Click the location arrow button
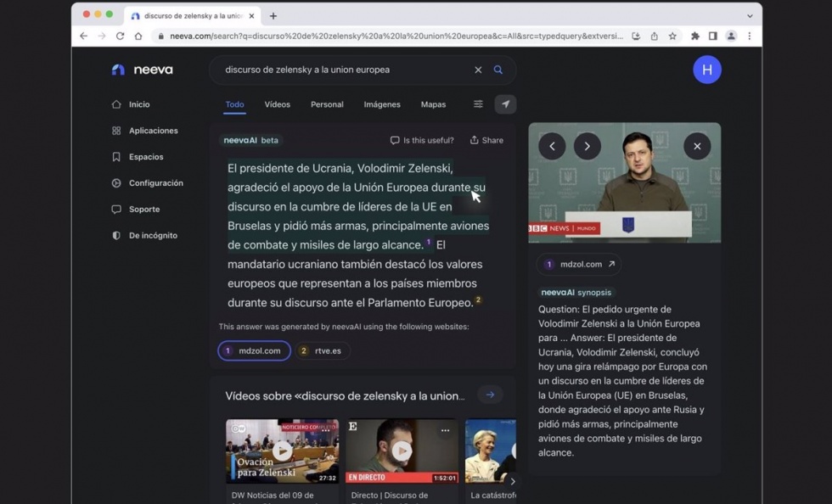832x504 pixels. 505,104
